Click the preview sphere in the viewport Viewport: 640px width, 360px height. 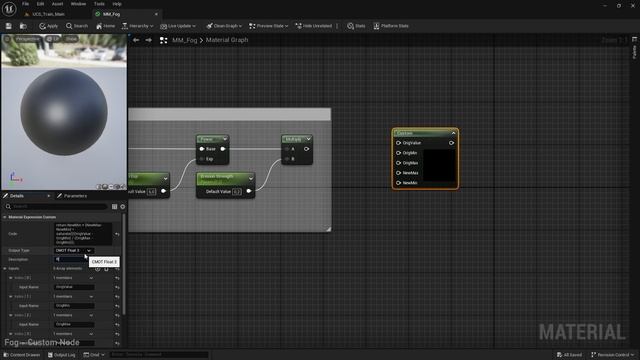coord(64,112)
